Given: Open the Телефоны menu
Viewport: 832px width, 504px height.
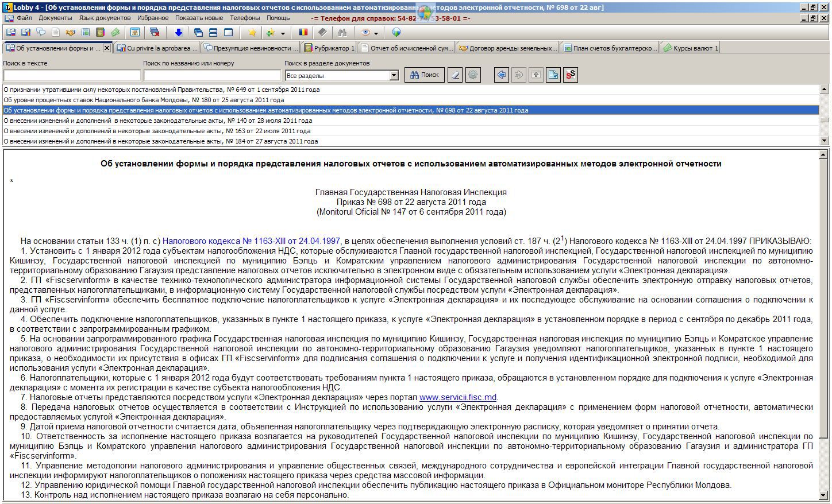Looking at the screenshot, I should [x=245, y=18].
